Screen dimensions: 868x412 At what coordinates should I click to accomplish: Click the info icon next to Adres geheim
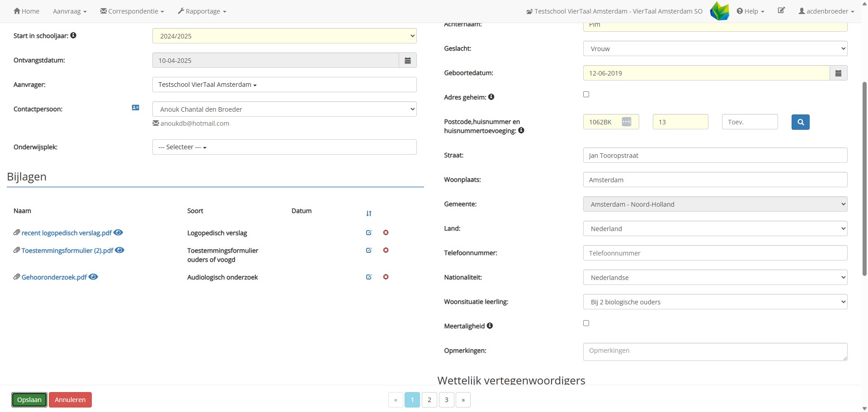(x=491, y=97)
